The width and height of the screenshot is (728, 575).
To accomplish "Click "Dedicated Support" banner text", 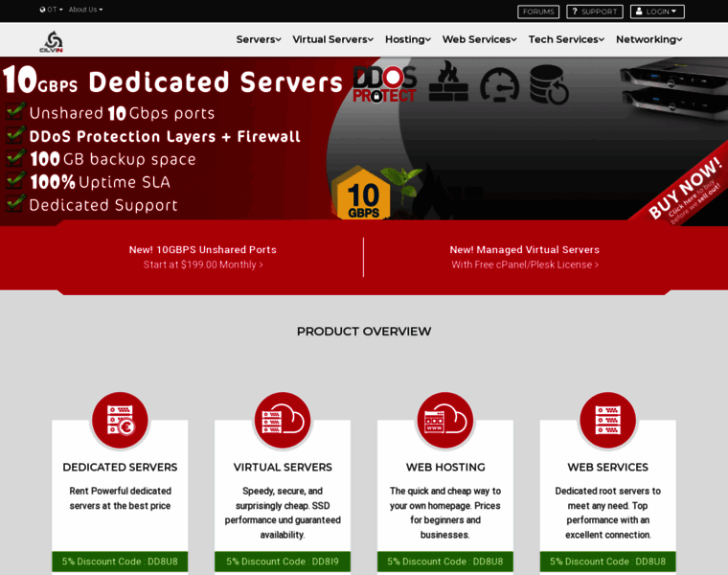I will click(x=103, y=205).
